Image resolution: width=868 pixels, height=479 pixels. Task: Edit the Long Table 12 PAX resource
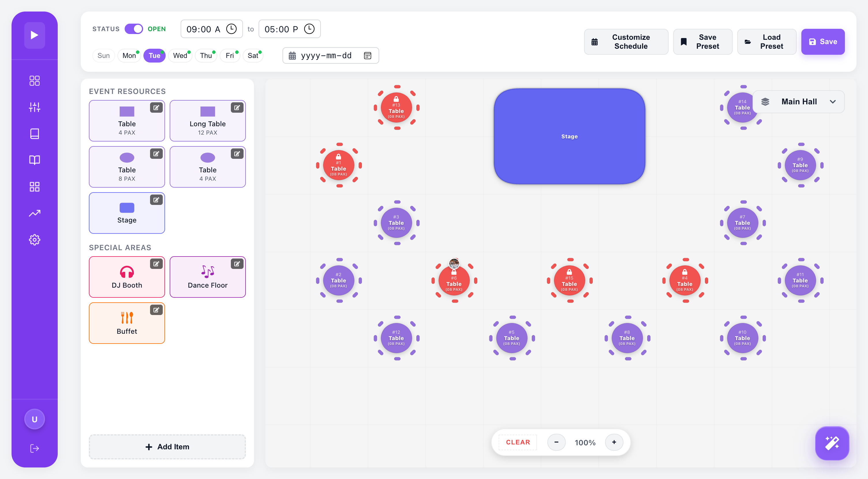[x=237, y=108]
